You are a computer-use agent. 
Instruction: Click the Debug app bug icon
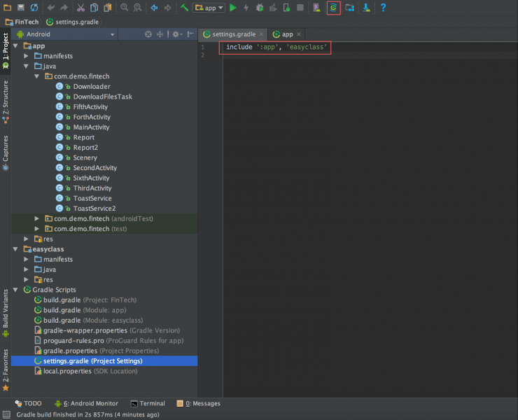[260, 8]
